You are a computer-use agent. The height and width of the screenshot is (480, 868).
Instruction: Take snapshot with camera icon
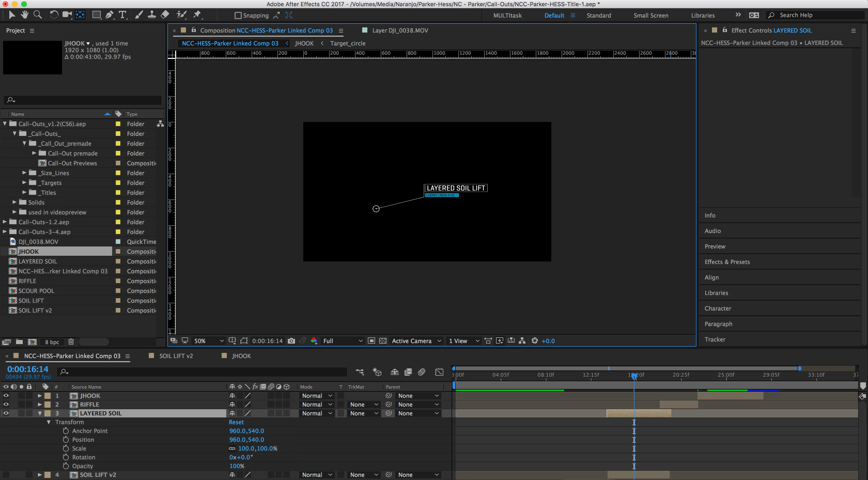(291, 341)
